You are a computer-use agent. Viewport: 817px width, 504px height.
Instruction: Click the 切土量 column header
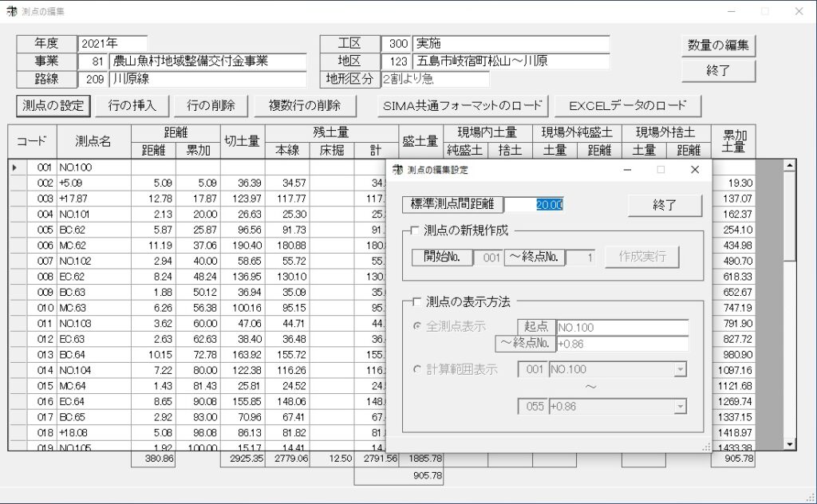243,141
